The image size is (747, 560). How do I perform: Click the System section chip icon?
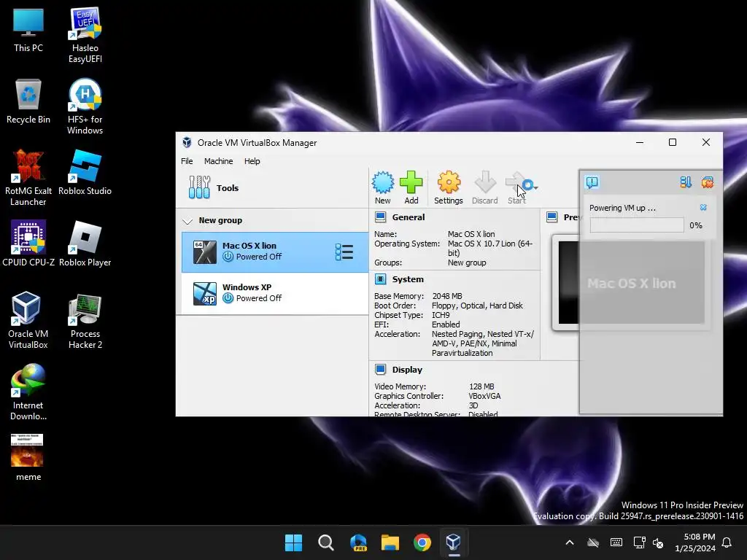point(380,279)
